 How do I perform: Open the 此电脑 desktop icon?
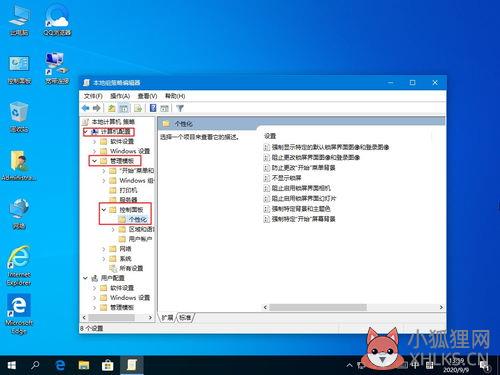point(19,21)
